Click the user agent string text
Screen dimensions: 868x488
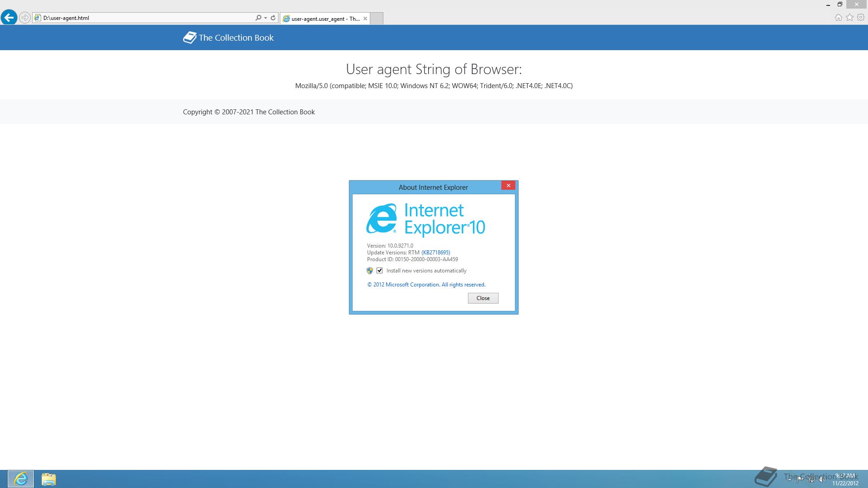434,86
